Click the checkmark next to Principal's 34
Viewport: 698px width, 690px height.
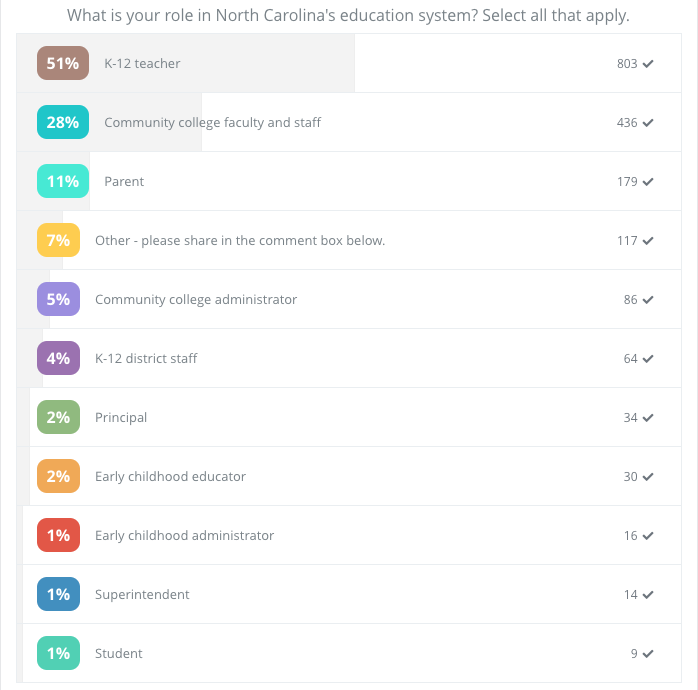648,418
